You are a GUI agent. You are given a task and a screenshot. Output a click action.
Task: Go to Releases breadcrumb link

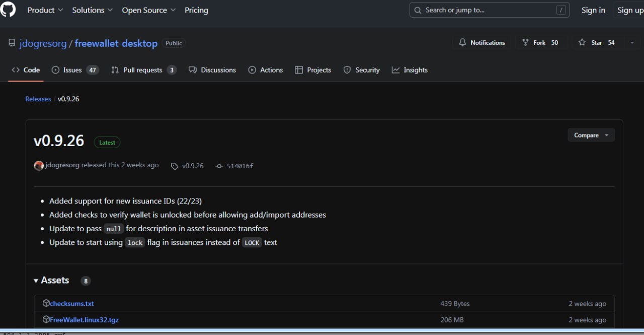pyautogui.click(x=38, y=99)
